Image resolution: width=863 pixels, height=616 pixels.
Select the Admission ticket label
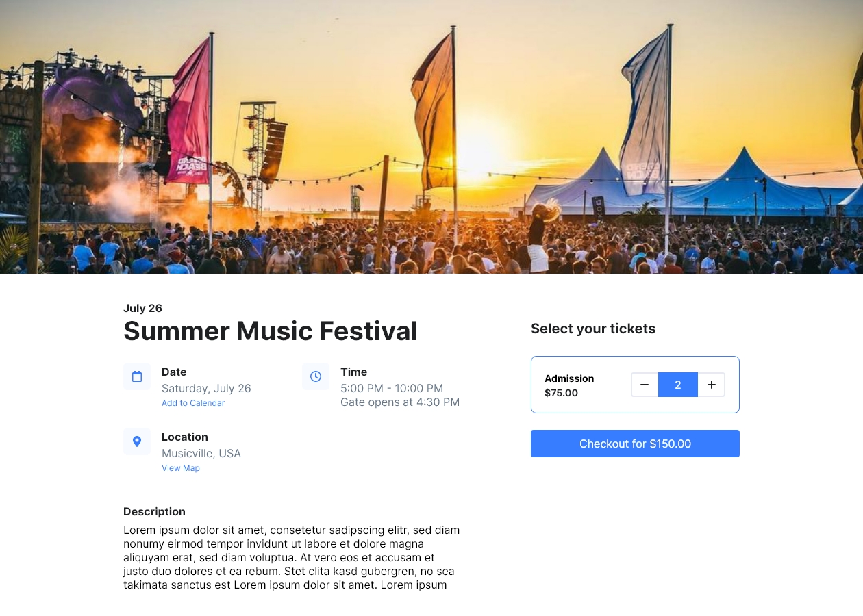click(x=569, y=378)
